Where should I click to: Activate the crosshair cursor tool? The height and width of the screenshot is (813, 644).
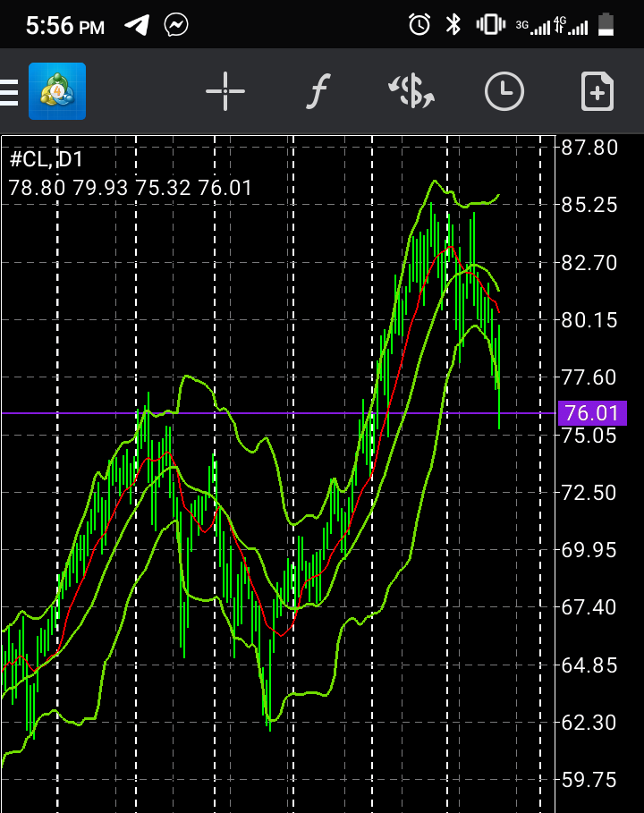pyautogui.click(x=225, y=91)
